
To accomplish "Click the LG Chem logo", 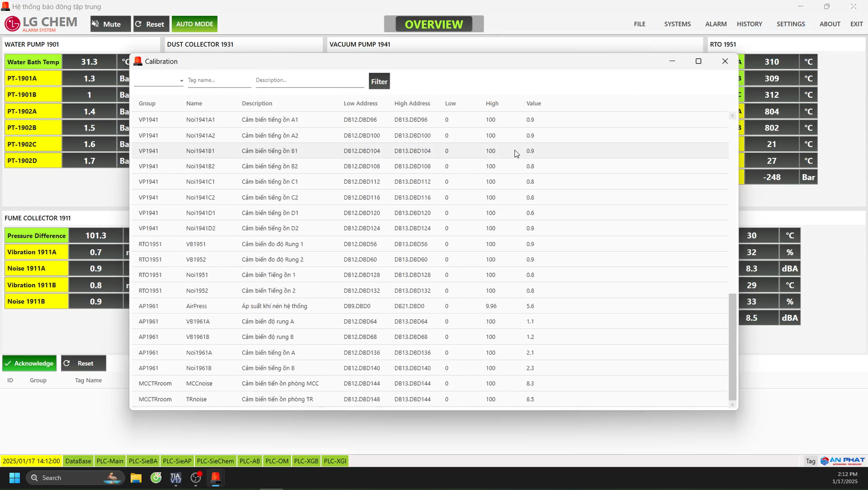I will point(41,24).
